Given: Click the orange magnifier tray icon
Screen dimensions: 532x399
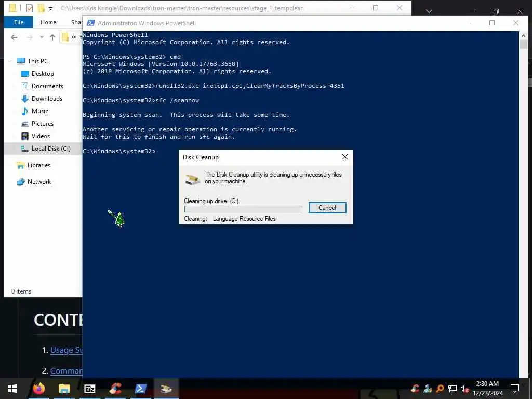Looking at the screenshot, I should point(440,389).
